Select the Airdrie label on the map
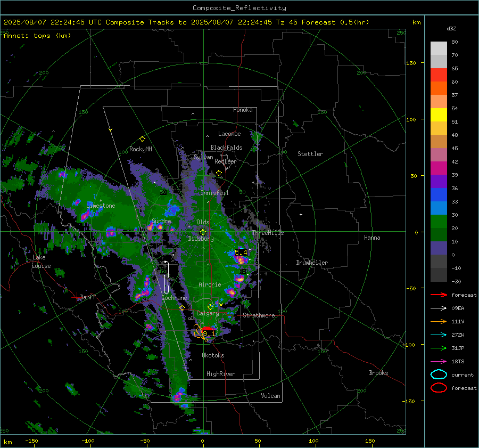 [x=210, y=284]
